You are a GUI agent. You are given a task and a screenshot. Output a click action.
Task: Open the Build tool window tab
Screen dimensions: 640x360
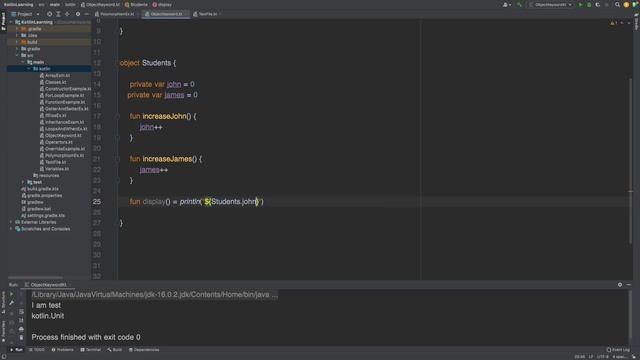point(115,350)
